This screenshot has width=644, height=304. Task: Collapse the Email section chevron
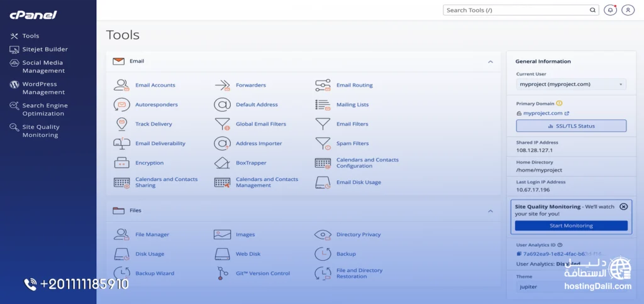coord(490,62)
